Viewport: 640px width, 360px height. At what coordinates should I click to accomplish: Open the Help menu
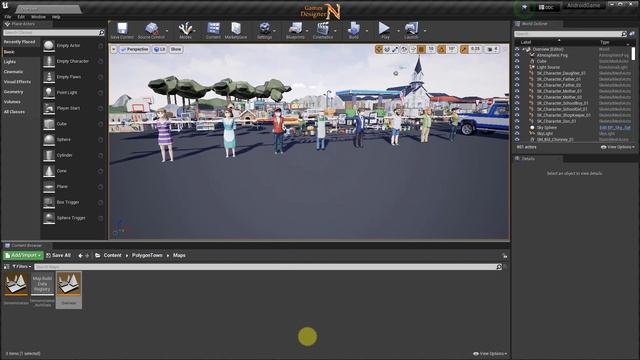pyautogui.click(x=56, y=17)
